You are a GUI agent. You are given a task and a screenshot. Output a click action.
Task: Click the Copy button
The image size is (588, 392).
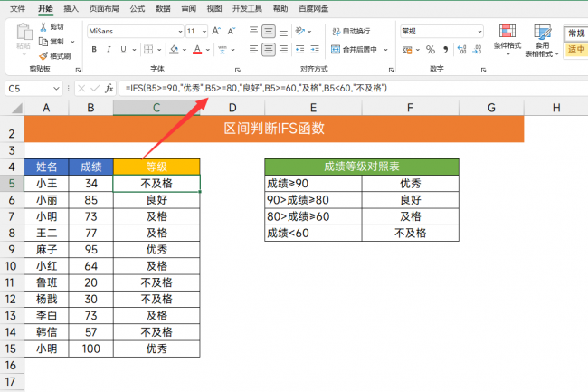pos(52,42)
